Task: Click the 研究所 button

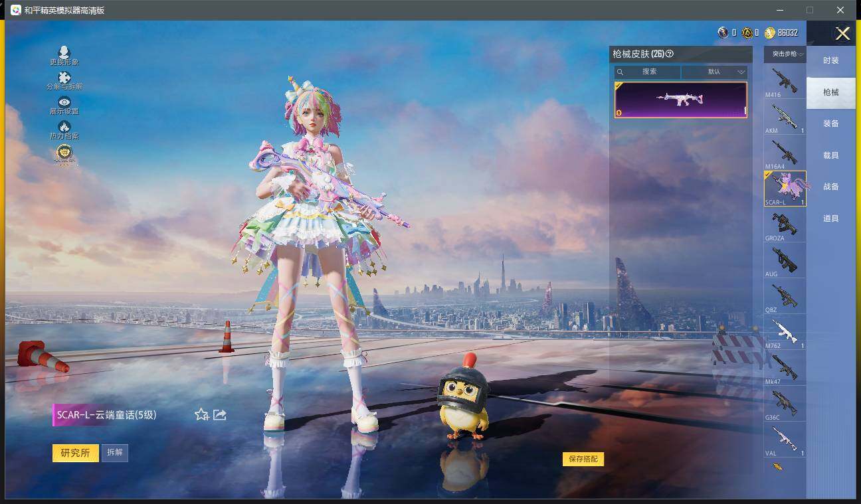Action: pos(75,453)
